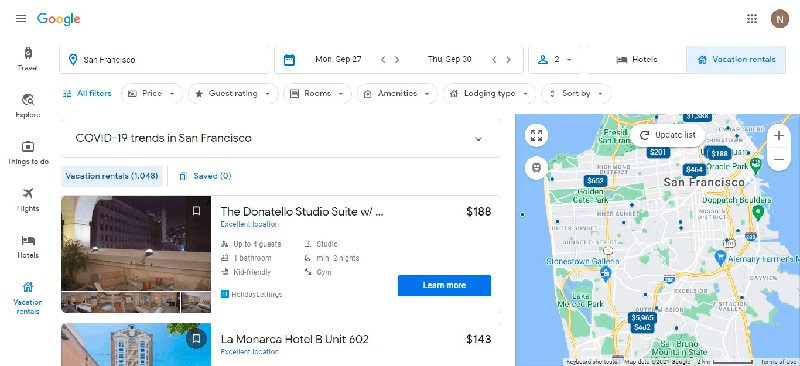The height and width of the screenshot is (366, 800).
Task: Open the account profile avatar N
Action: (780, 19)
